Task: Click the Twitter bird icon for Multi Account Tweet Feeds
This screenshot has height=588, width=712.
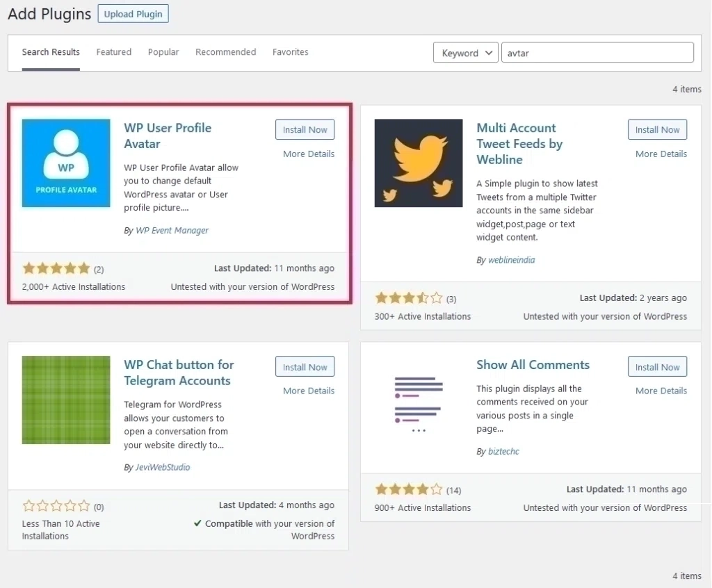Action: click(x=418, y=163)
